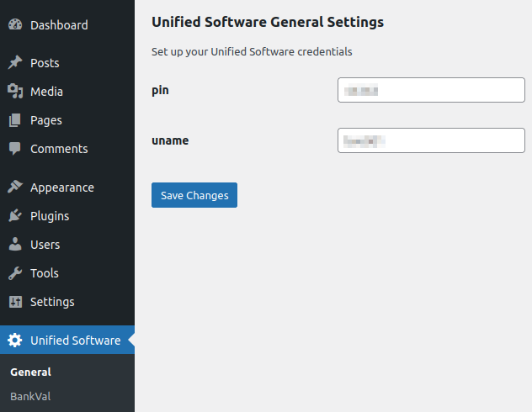The image size is (532, 412).
Task: Click the Tools wrench icon
Action: (x=15, y=273)
